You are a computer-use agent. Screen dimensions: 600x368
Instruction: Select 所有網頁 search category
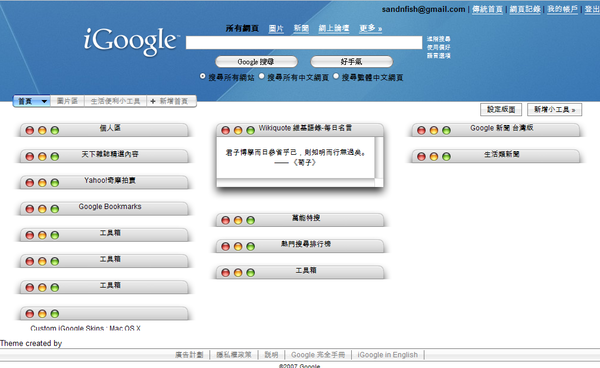pos(242,28)
